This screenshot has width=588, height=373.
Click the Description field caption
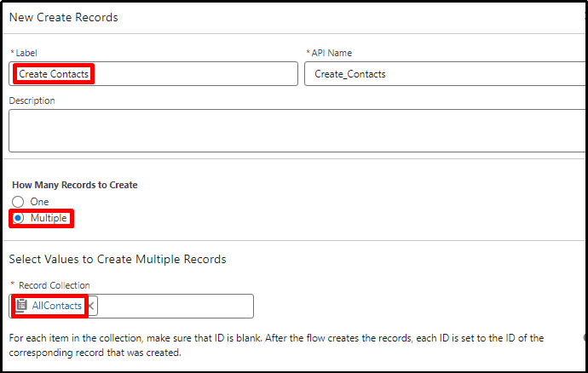(32, 100)
